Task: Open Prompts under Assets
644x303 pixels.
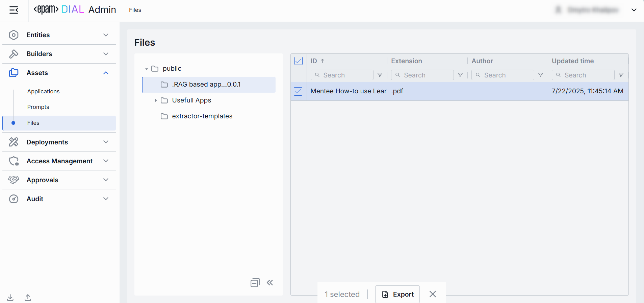Action: click(38, 107)
